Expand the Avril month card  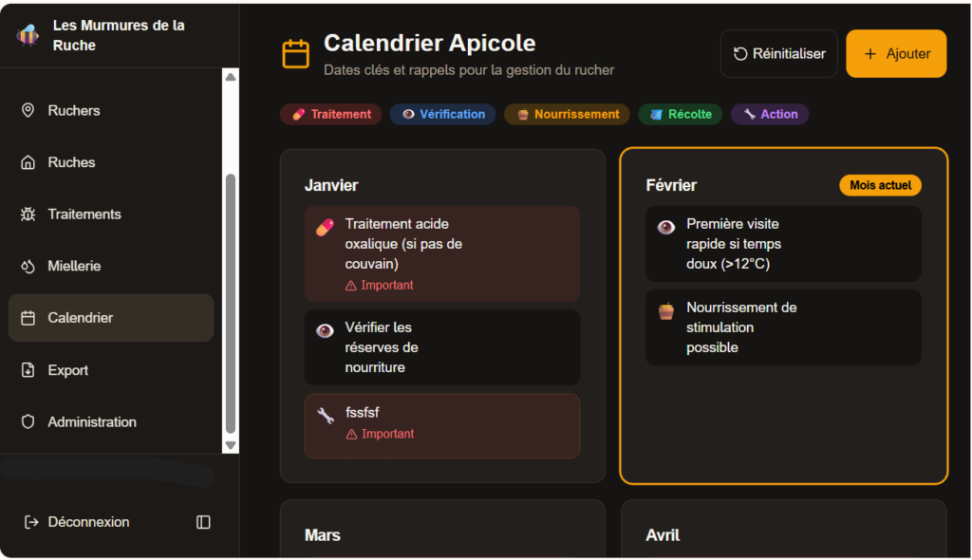pos(783,534)
